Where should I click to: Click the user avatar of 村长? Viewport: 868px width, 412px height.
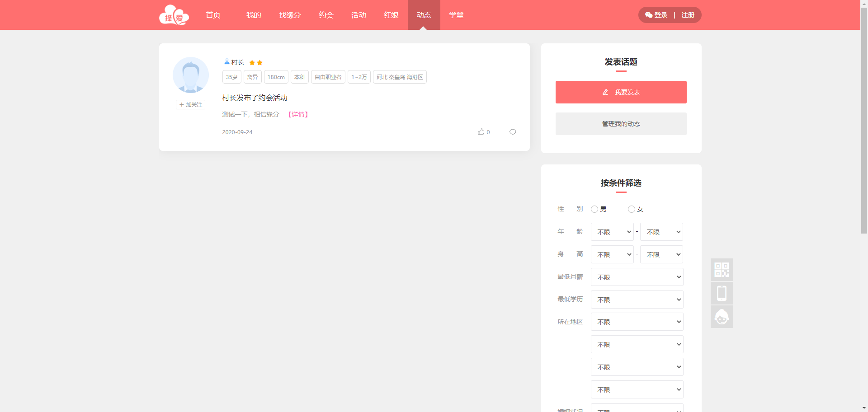(x=191, y=75)
